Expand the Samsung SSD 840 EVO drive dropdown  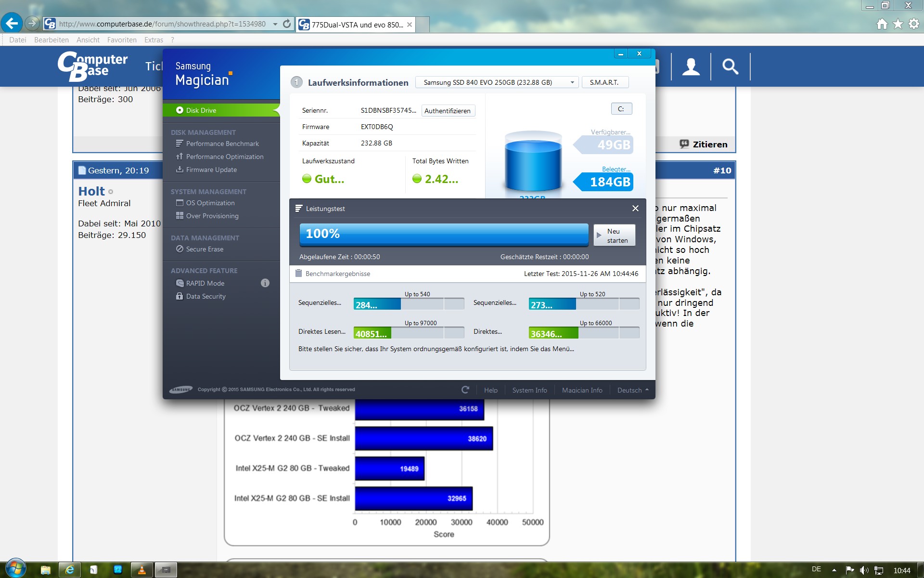[x=572, y=82]
